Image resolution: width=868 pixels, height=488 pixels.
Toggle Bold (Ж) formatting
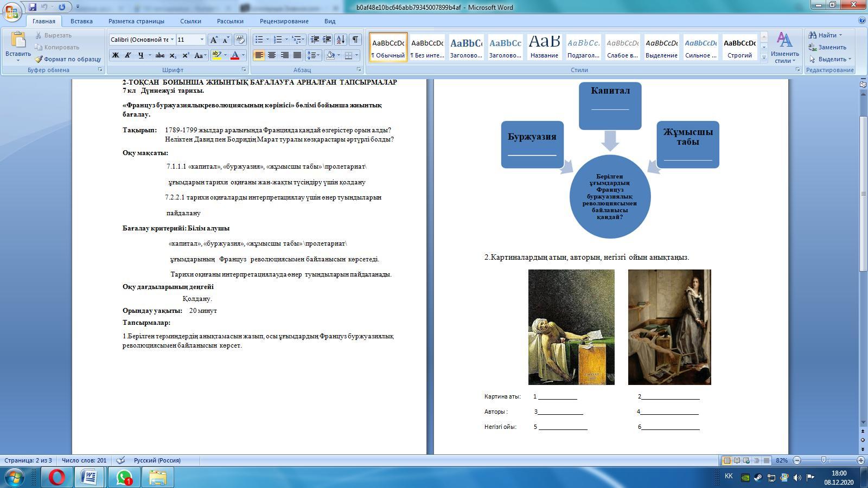pyautogui.click(x=115, y=55)
